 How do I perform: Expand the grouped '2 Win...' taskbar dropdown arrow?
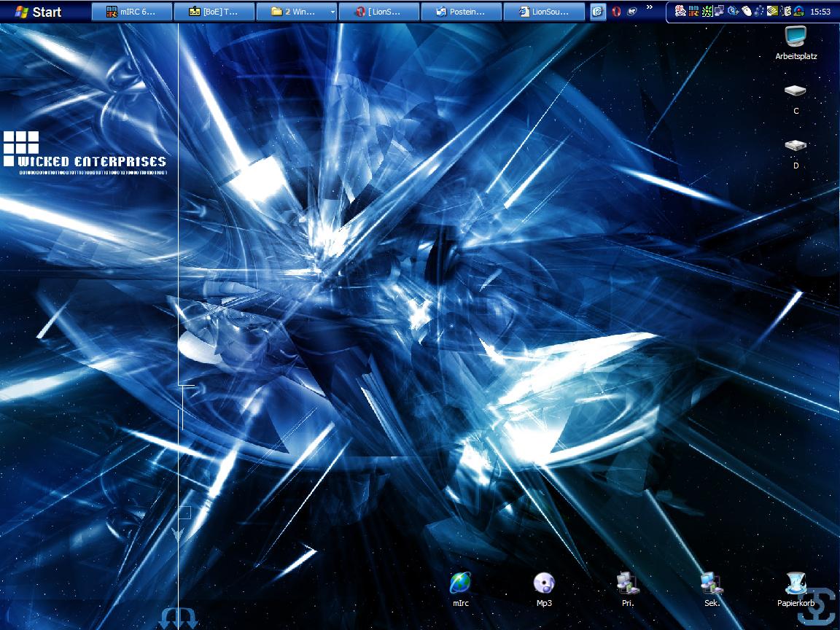pos(332,12)
